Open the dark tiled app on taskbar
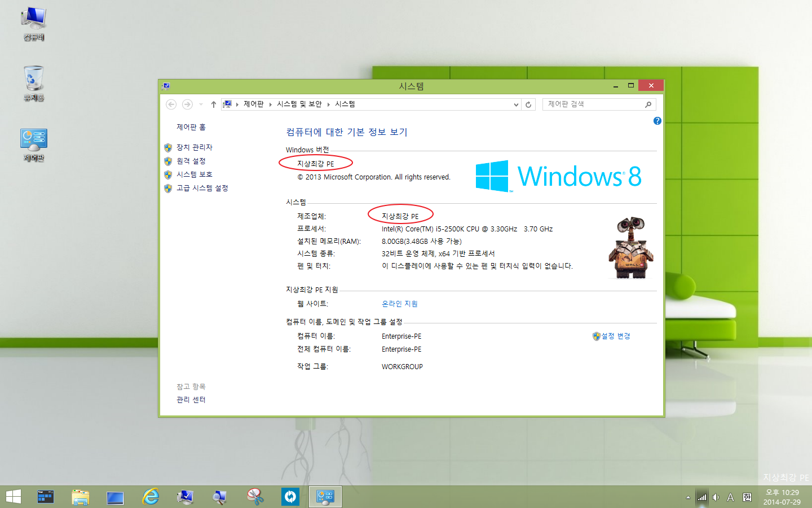812x508 pixels. pyautogui.click(x=46, y=497)
